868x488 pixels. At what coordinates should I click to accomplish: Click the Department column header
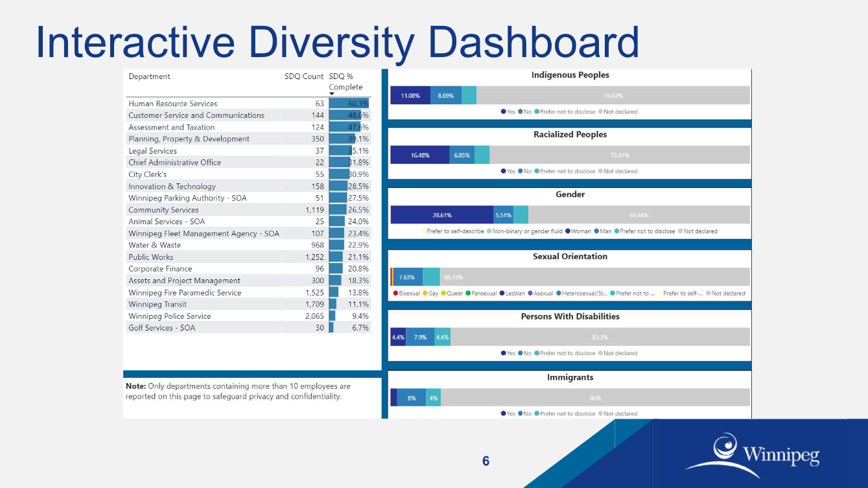coord(149,76)
